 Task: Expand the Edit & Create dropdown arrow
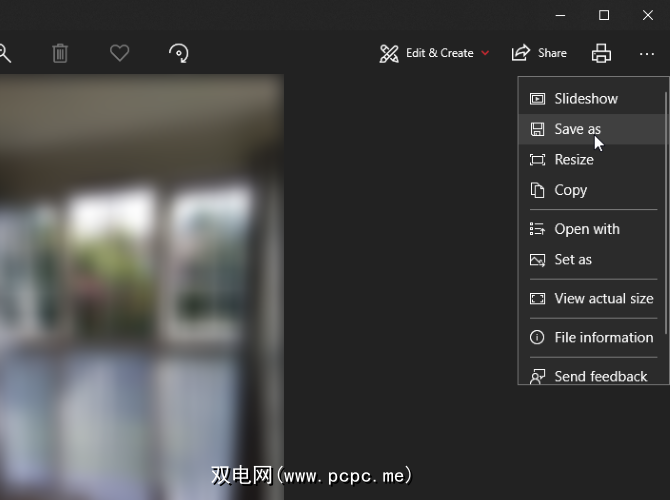(x=485, y=53)
